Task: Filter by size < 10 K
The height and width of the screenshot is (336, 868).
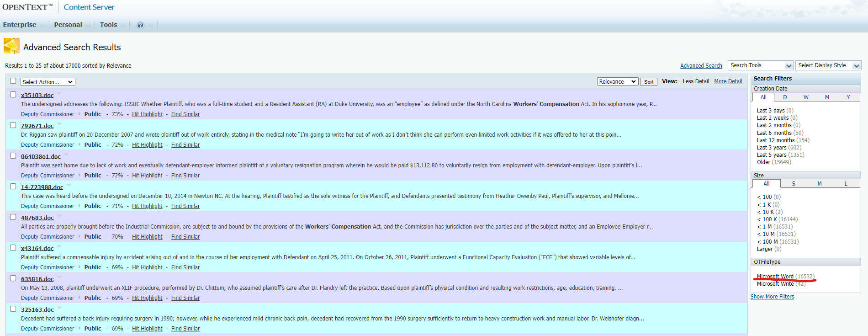Action: [765, 212]
